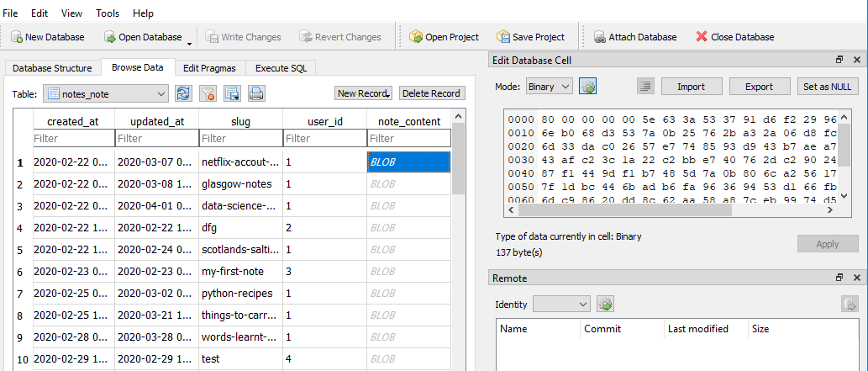
Task: Refresh the table data
Action: [183, 93]
